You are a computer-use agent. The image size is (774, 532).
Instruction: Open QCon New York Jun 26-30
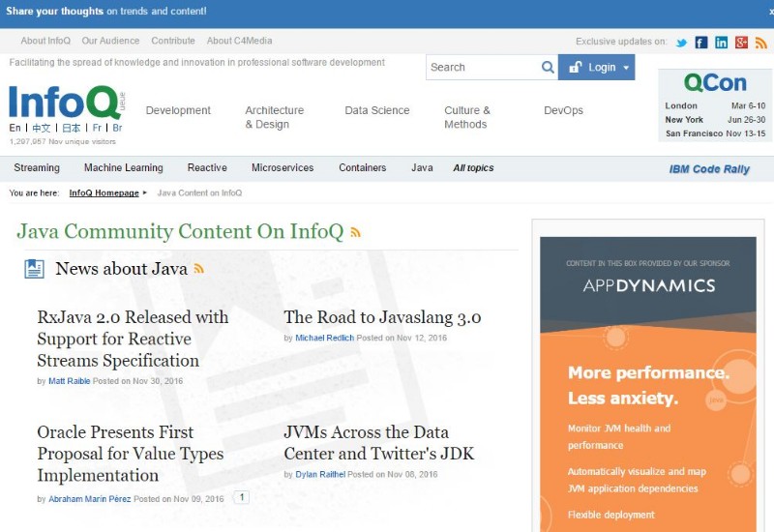(715, 119)
